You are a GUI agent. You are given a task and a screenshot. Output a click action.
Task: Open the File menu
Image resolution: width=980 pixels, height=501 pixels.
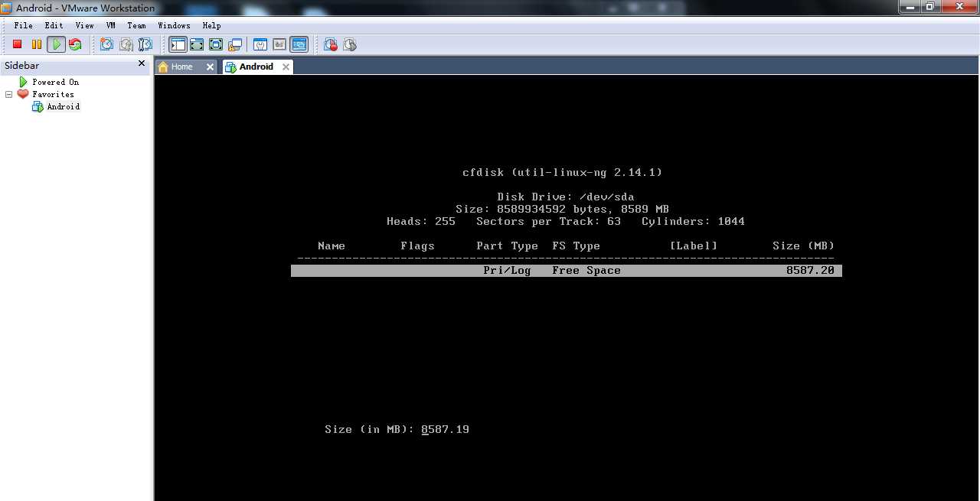(x=23, y=25)
